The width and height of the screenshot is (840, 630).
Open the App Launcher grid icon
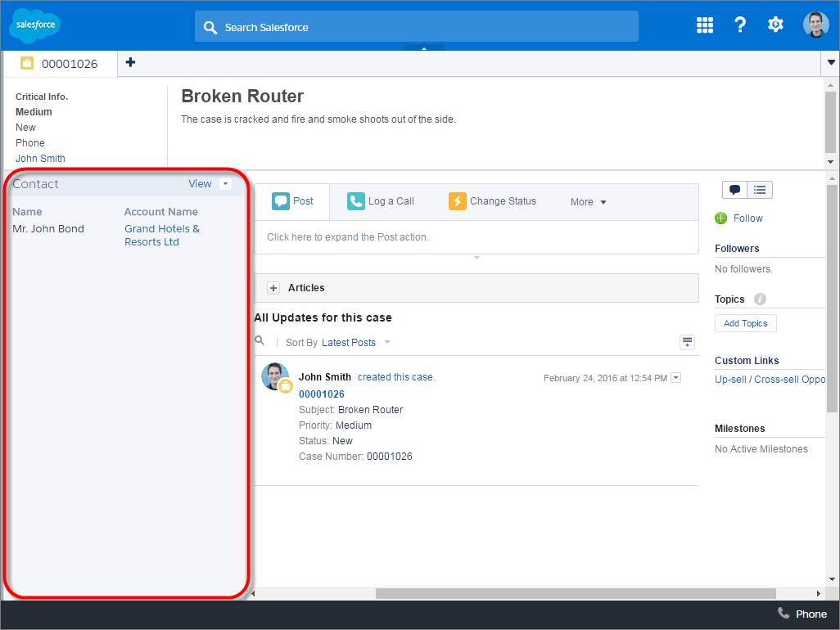point(704,25)
